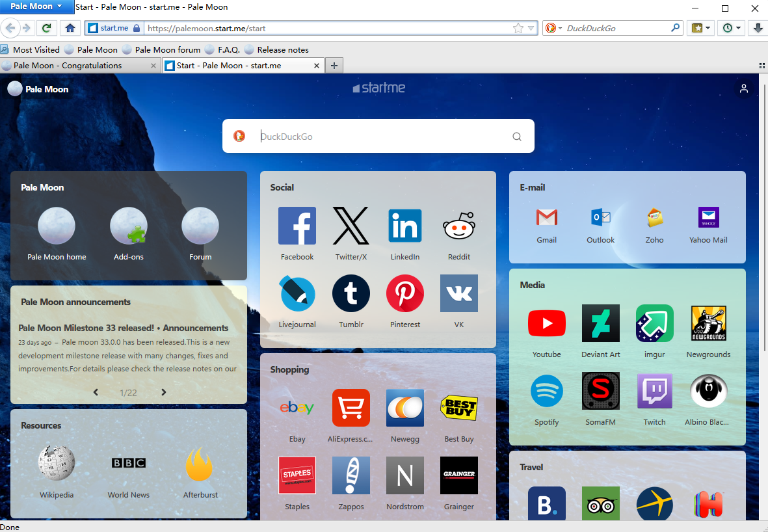Open the Pale Moon Forum shortcut

200,226
